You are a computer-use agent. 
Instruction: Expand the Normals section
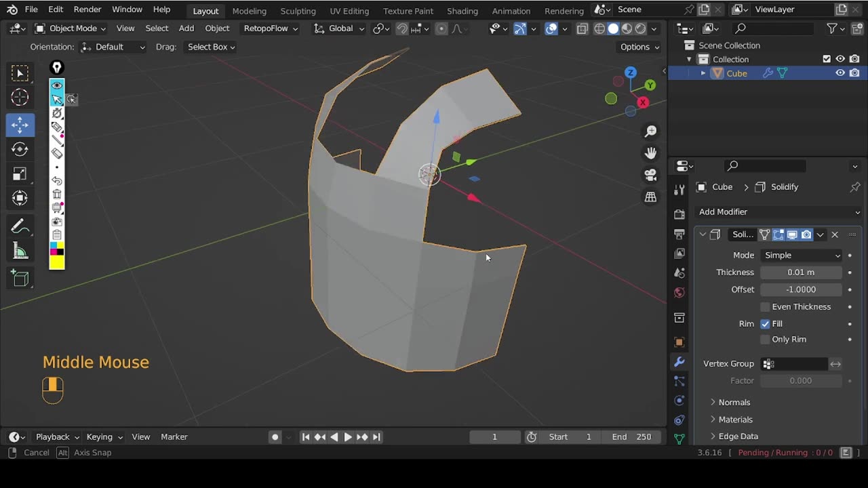[x=734, y=403]
